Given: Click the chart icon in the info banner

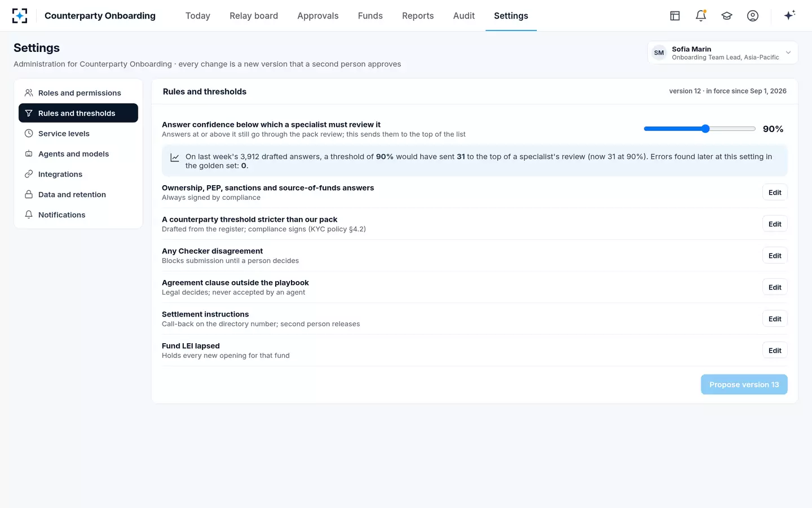Looking at the screenshot, I should pos(175,158).
